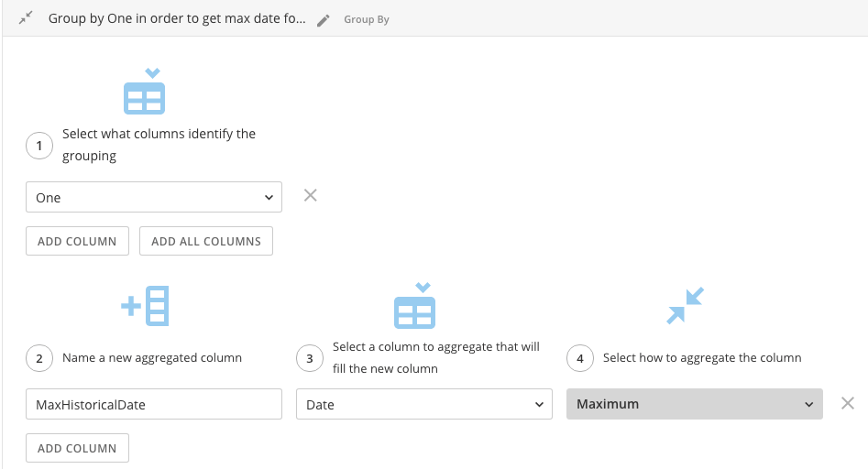868x469 pixels.
Task: Click 'Select what columns identify the grouping' text
Action: click(x=159, y=145)
